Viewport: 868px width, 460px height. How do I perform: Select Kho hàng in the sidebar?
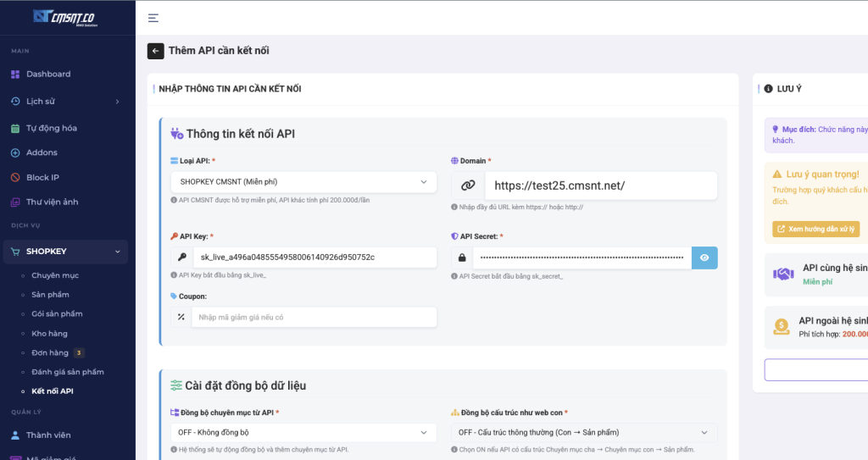[x=49, y=334]
